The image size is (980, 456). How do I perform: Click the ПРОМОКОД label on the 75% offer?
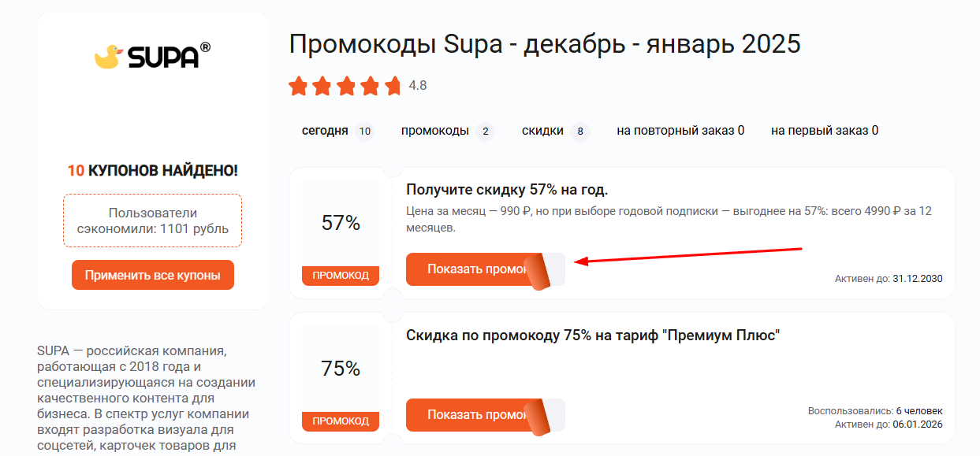340,421
